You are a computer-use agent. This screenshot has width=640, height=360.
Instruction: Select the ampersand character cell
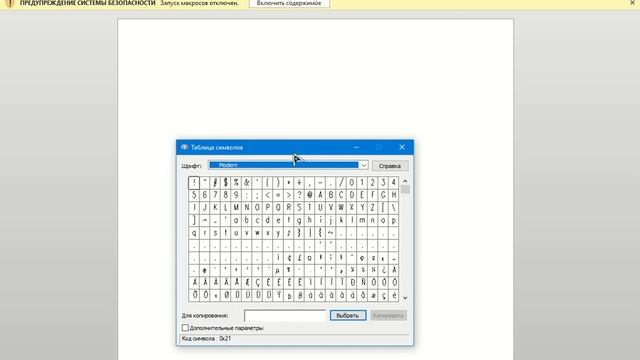(x=247, y=182)
